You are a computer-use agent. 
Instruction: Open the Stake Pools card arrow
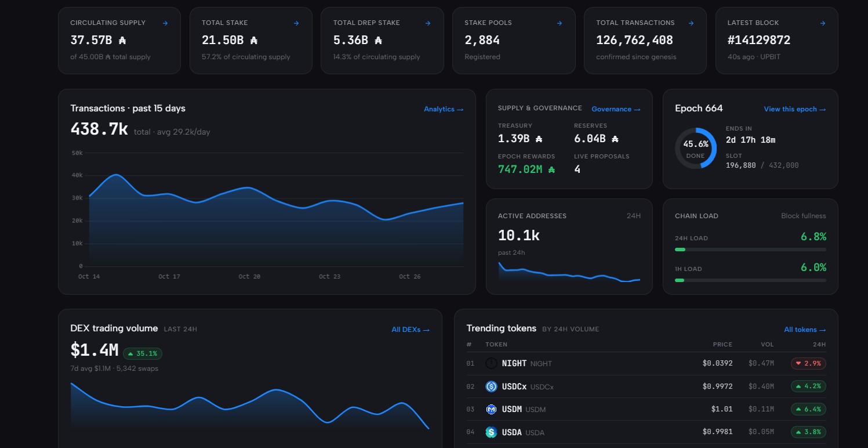[560, 23]
